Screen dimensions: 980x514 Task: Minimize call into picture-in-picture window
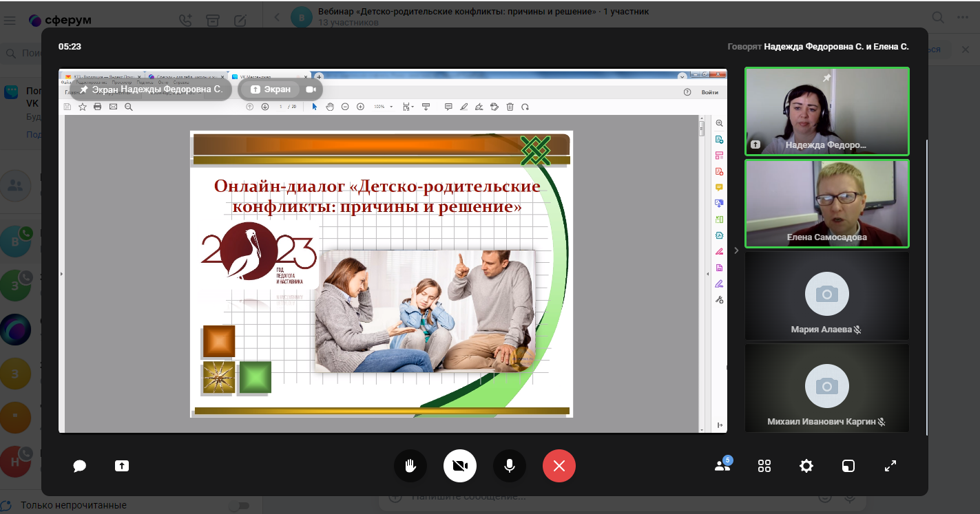[848, 466]
